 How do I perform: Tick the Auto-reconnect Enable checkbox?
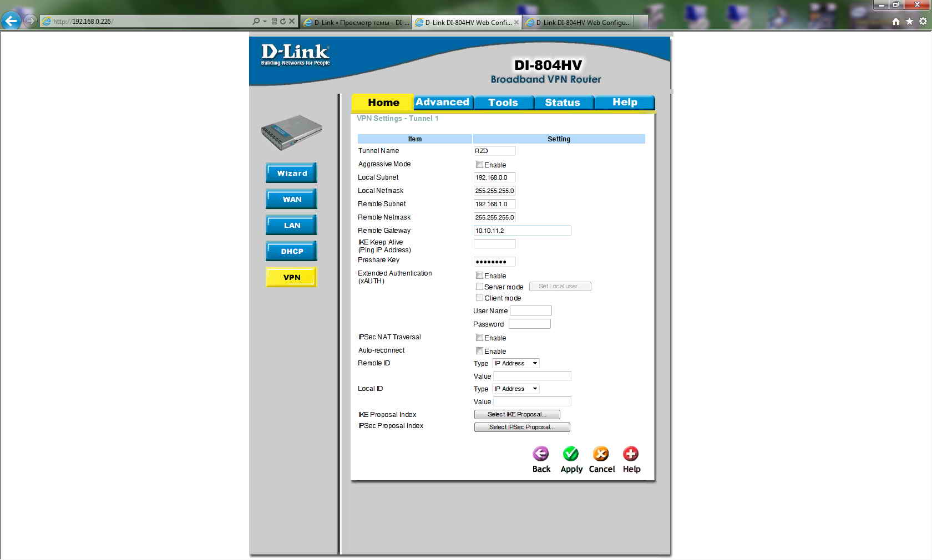[479, 351]
